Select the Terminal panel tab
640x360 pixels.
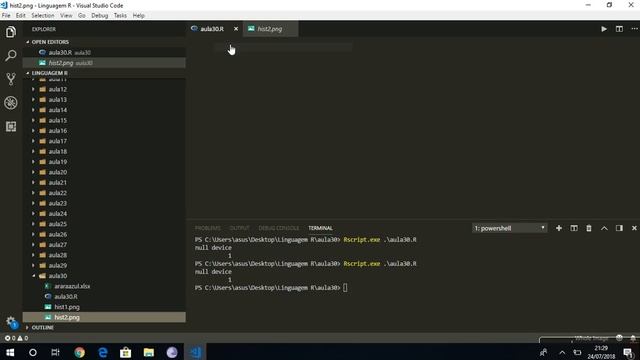click(320, 228)
